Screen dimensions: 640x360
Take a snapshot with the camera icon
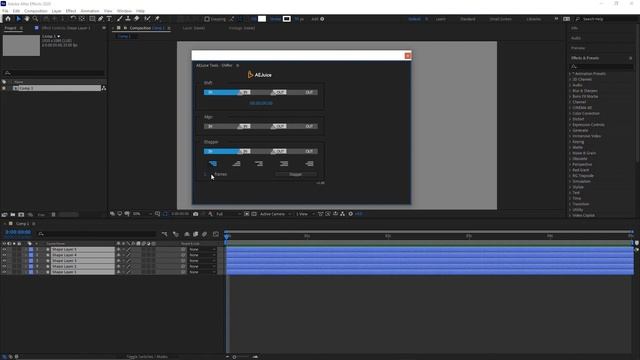[x=196, y=214]
